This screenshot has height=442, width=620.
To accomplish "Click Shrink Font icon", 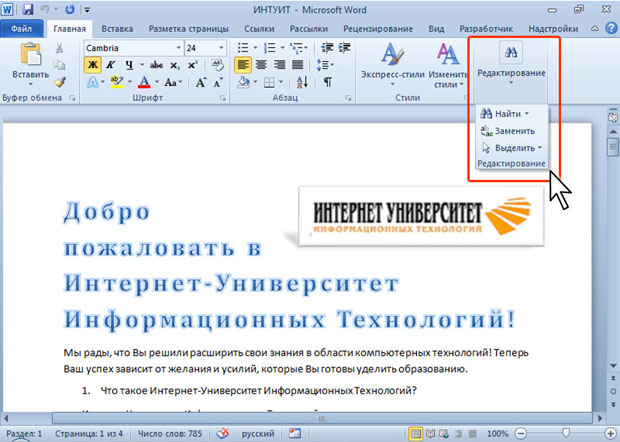I will pyautogui.click(x=218, y=82).
